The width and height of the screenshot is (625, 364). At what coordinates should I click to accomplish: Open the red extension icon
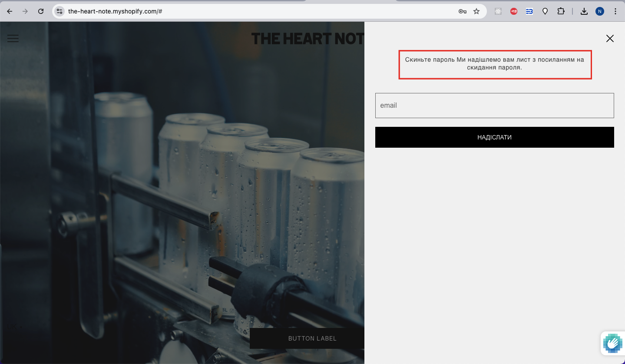tap(514, 11)
